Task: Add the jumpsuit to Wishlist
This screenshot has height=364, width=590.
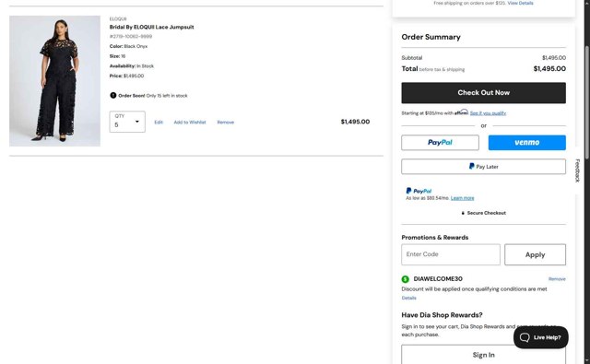Action: click(x=190, y=123)
